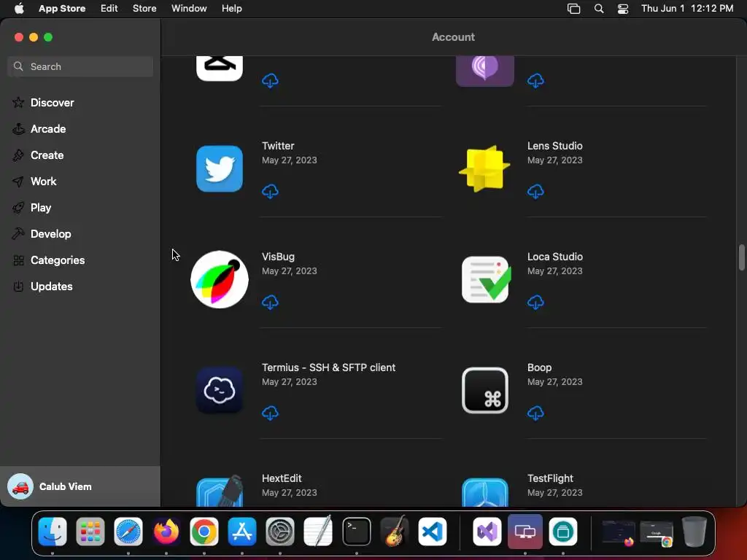This screenshot has width=747, height=560.
Task: Click the date and time in the menu bar
Action: pyautogui.click(x=687, y=9)
